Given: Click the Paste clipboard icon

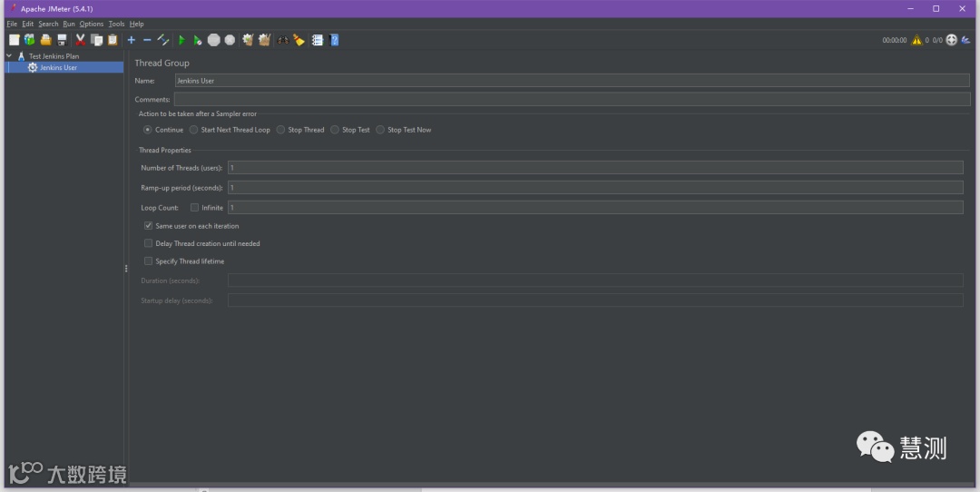Looking at the screenshot, I should click(x=113, y=40).
